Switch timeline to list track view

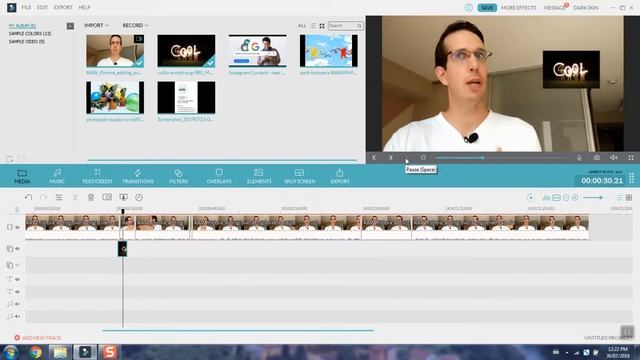pos(620,198)
